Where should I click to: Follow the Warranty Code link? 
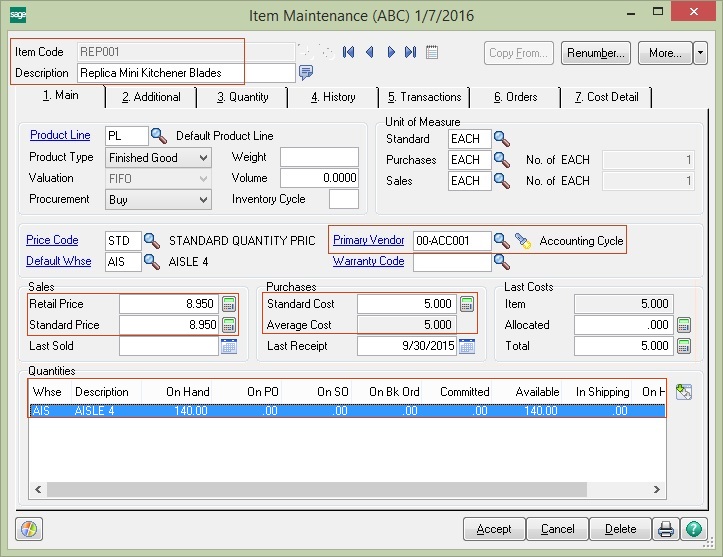pos(368,261)
